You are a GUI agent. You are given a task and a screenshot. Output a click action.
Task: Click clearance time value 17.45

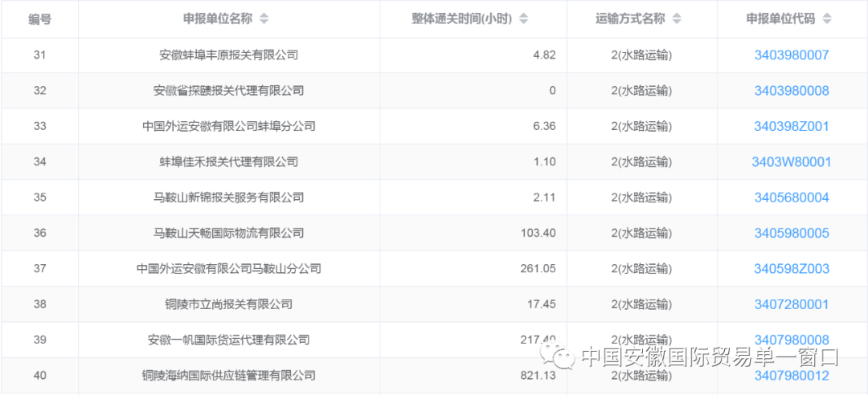pos(542,304)
